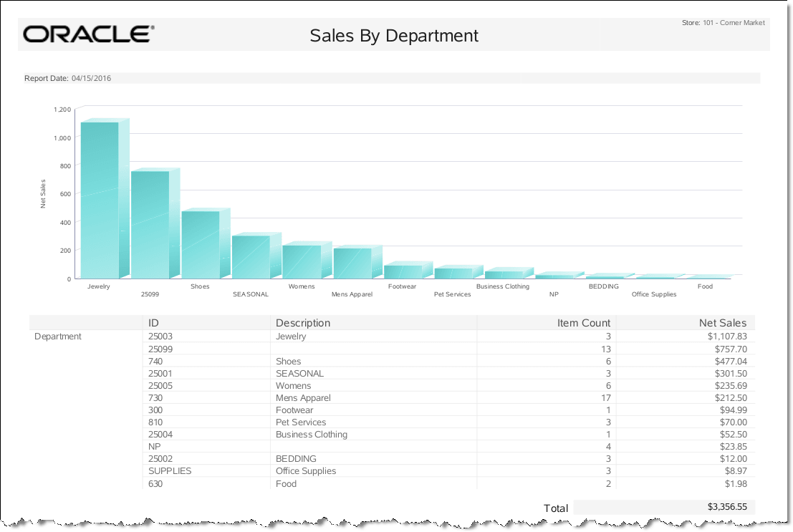Click the Item Count column header
Viewport: 793px width, 532px height.
pos(584,323)
